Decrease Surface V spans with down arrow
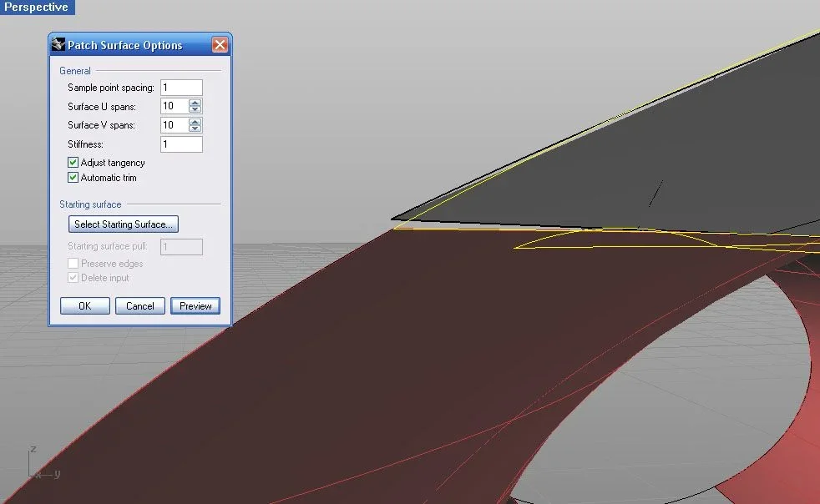 195,129
